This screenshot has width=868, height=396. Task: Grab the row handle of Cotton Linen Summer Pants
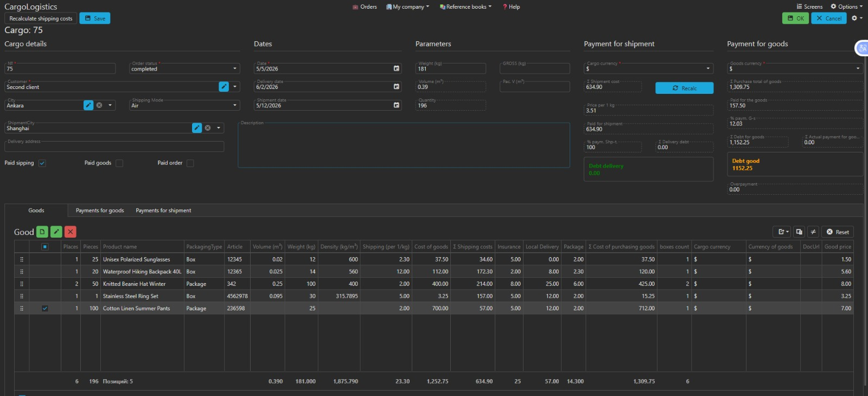(x=22, y=308)
